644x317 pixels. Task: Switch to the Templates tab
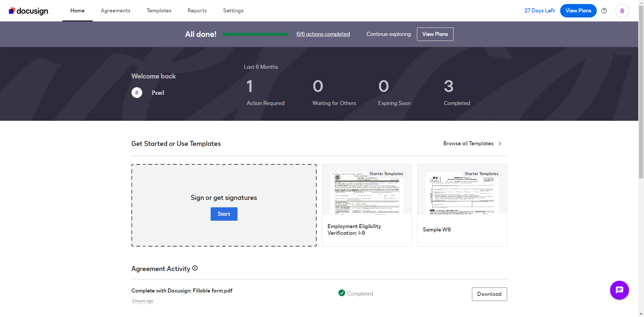[159, 11]
